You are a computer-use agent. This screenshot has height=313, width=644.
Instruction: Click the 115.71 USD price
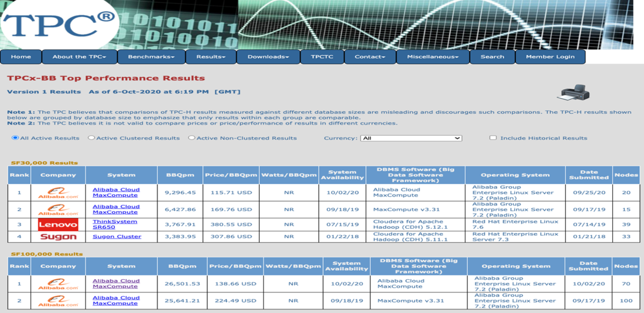point(232,193)
